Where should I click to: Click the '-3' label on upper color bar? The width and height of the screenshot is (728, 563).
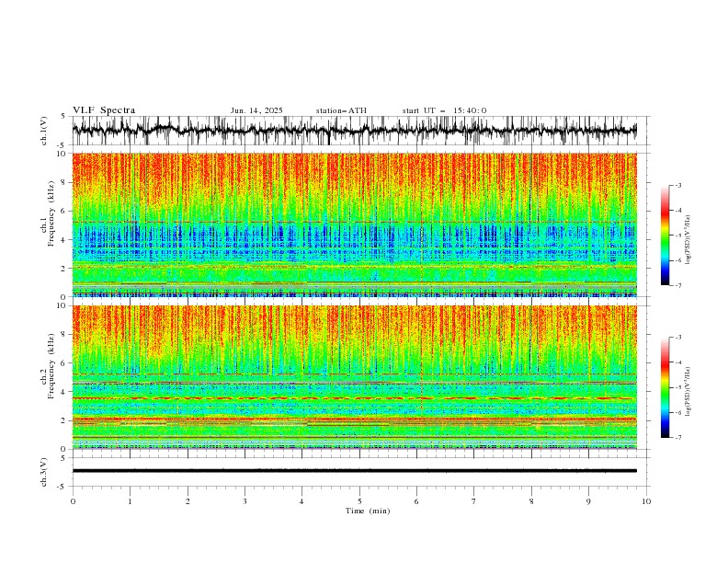[x=678, y=185]
